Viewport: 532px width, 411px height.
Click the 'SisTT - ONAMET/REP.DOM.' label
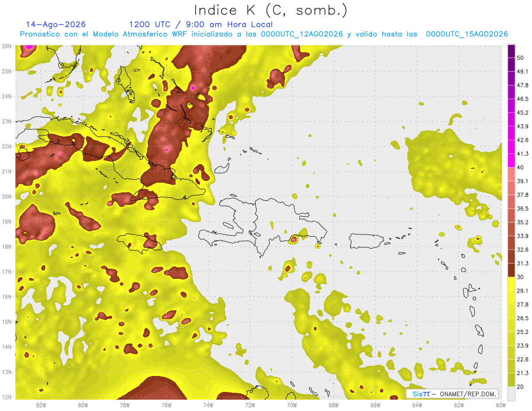pyautogui.click(x=453, y=394)
